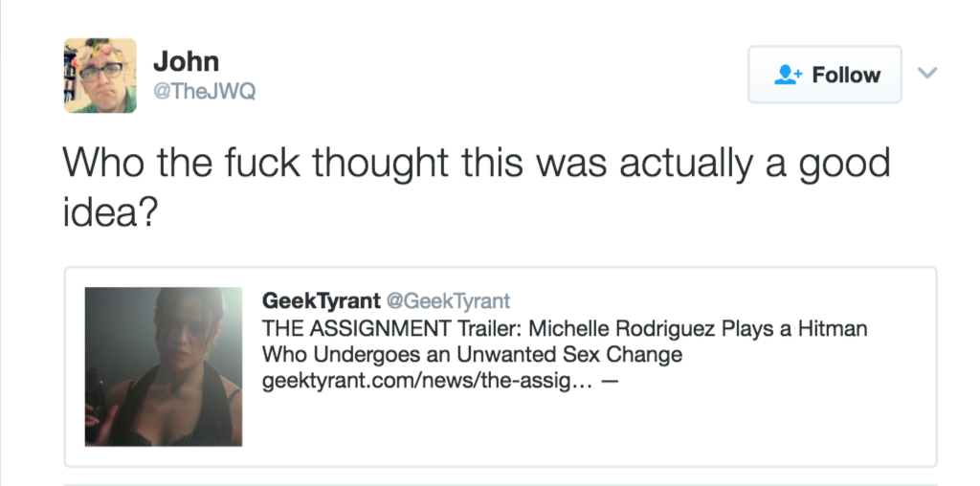Open the display name John

coord(186,61)
